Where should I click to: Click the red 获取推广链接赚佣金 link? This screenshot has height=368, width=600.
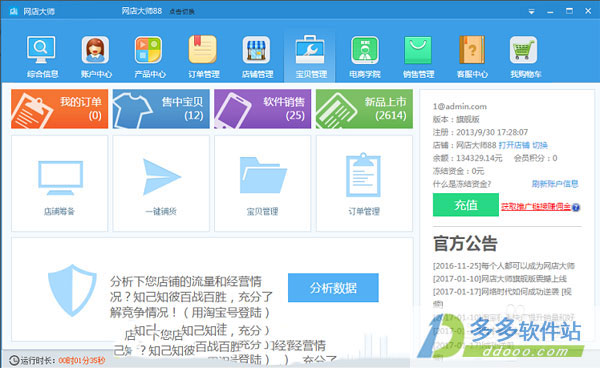tap(536, 207)
